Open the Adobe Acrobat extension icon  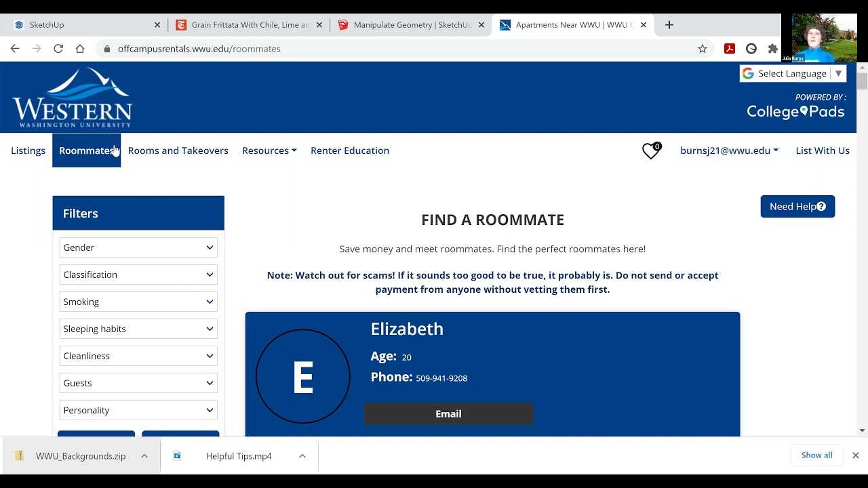click(730, 49)
